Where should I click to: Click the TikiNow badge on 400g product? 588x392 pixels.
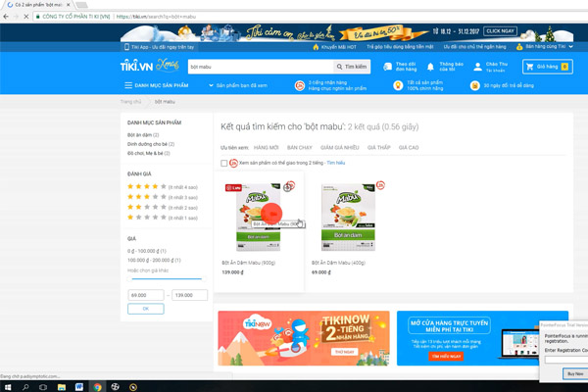(x=380, y=185)
